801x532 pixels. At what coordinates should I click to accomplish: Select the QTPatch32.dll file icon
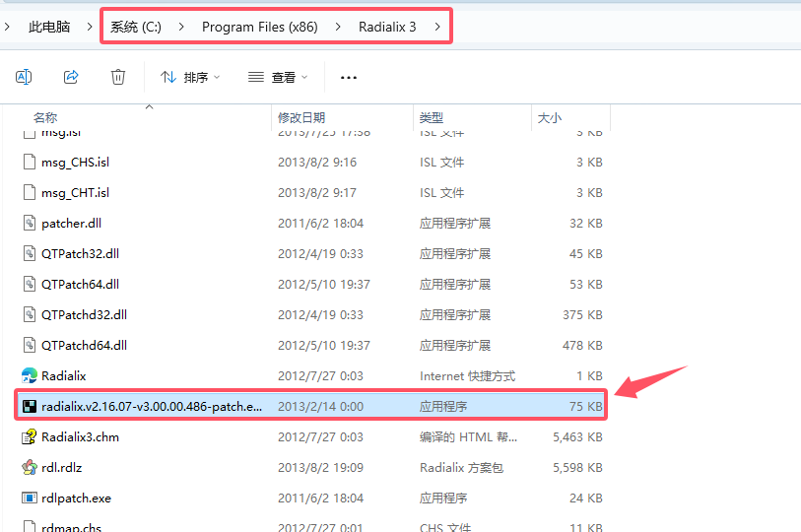point(30,253)
